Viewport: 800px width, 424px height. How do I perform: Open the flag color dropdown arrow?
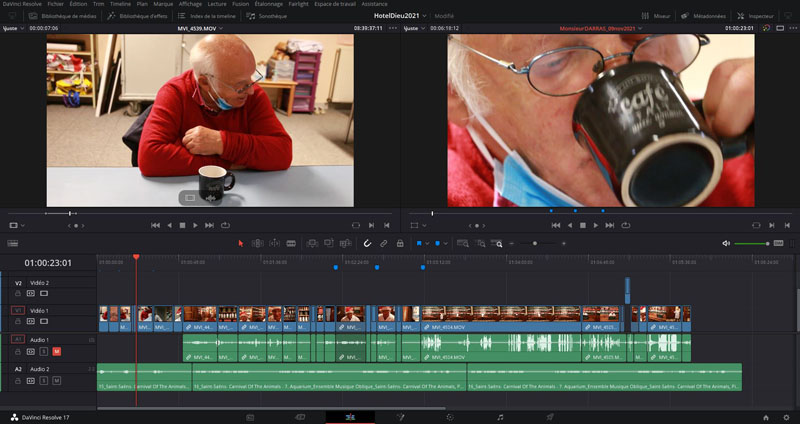[x=427, y=243]
